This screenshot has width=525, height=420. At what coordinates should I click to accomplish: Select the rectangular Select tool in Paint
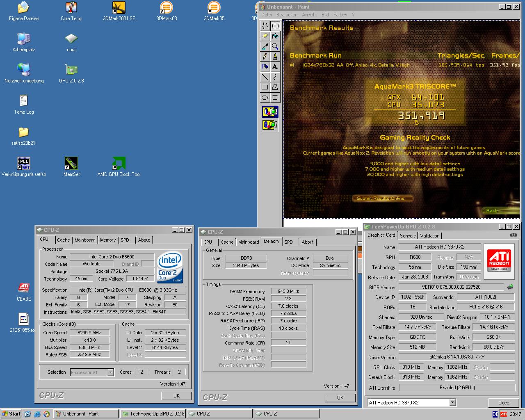point(275,26)
